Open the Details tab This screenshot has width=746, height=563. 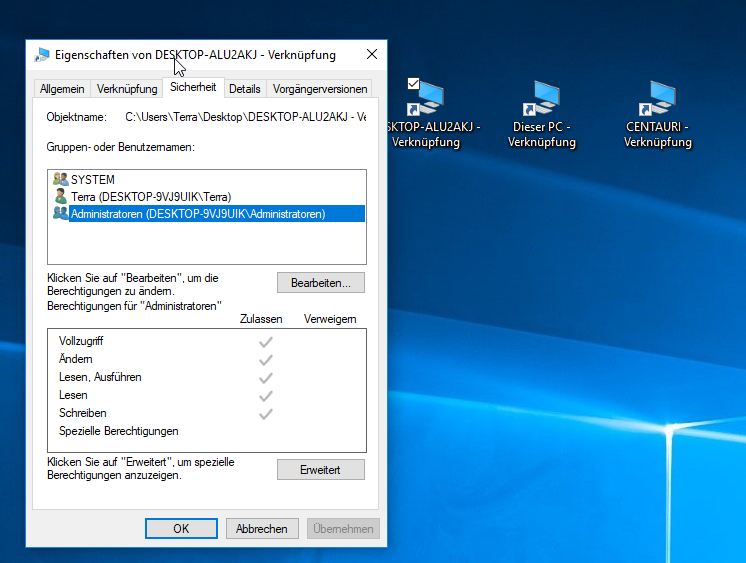(245, 89)
